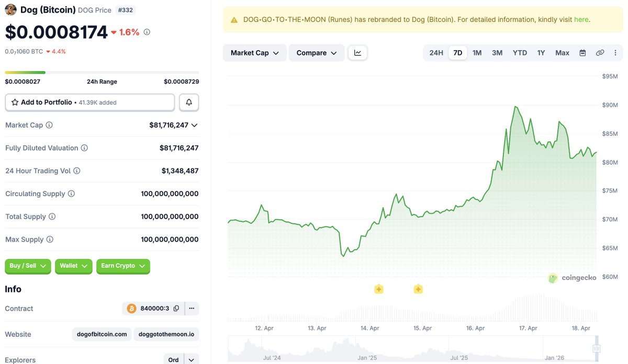Viewport: 628px width, 364px height.
Task: Click the 24h Range progress bar
Action: coord(102,72)
